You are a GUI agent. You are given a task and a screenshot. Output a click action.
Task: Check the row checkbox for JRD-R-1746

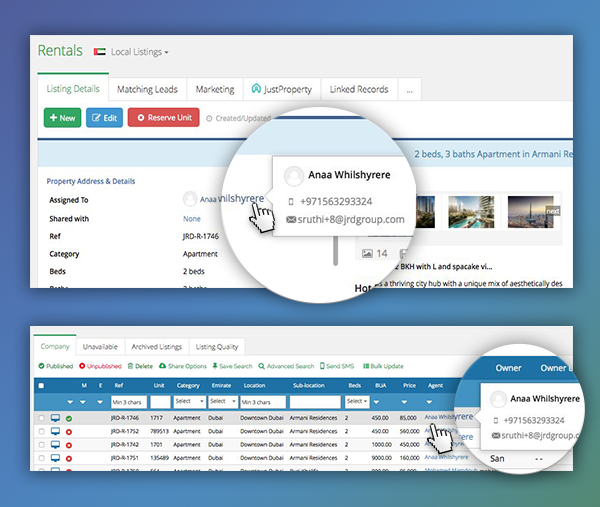(42, 418)
